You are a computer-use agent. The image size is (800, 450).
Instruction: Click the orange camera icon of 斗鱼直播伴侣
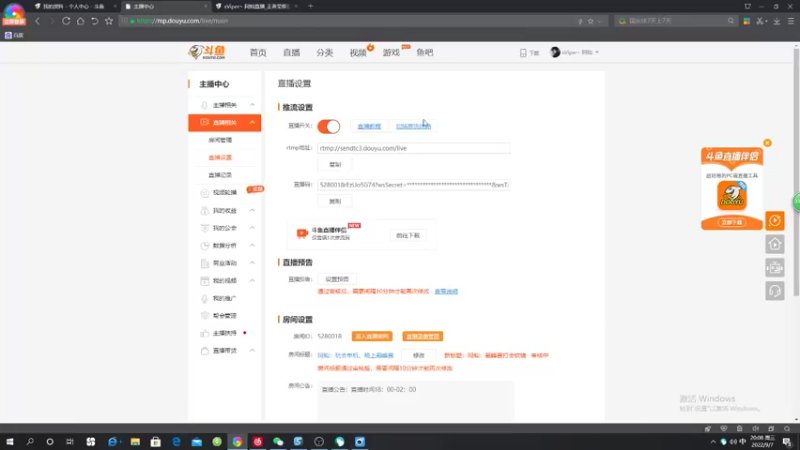coord(302,234)
